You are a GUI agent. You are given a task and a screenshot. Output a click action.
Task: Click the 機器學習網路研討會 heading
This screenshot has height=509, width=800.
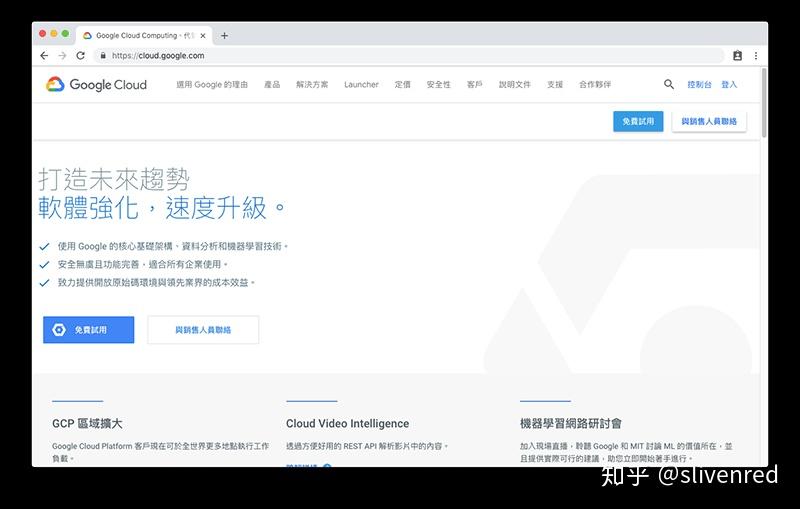tap(571, 423)
